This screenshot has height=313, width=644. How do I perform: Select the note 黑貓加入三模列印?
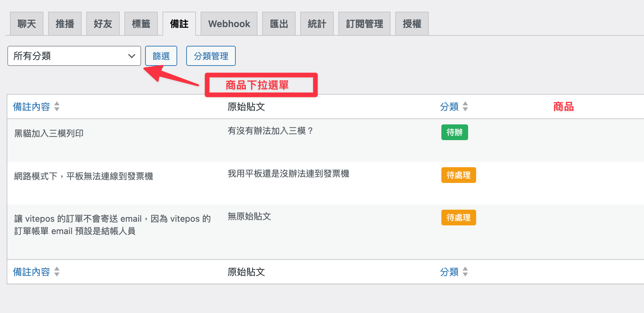(49, 133)
